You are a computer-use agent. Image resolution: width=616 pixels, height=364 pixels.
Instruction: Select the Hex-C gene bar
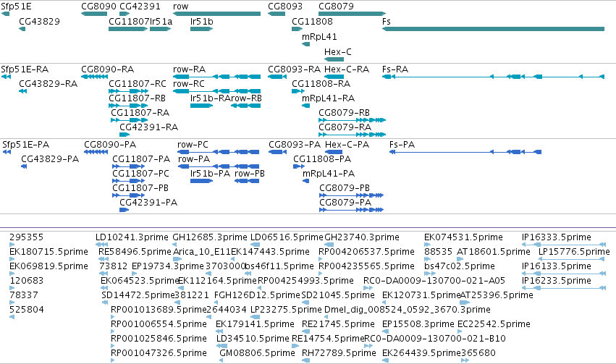[334, 59]
